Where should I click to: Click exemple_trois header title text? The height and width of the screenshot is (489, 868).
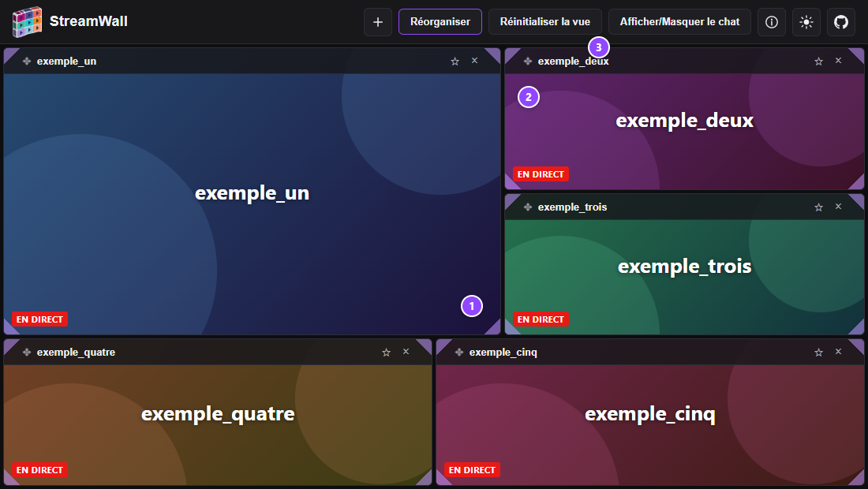[x=572, y=207]
